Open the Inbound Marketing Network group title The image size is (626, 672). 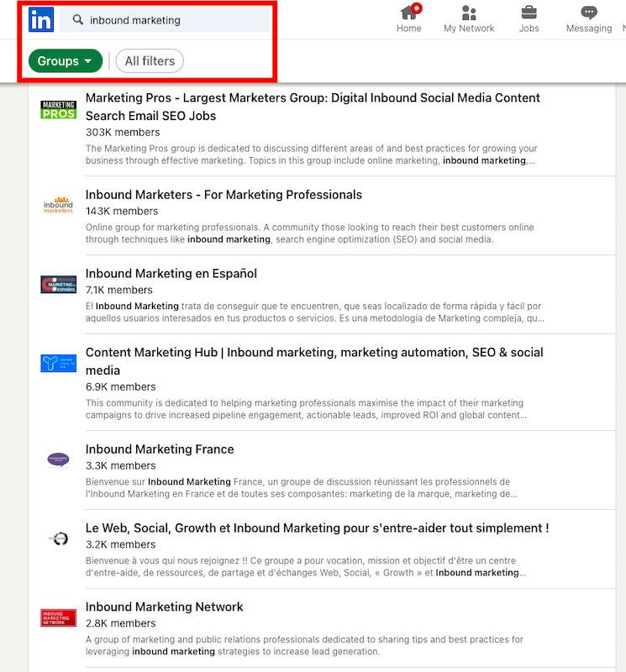click(x=165, y=607)
